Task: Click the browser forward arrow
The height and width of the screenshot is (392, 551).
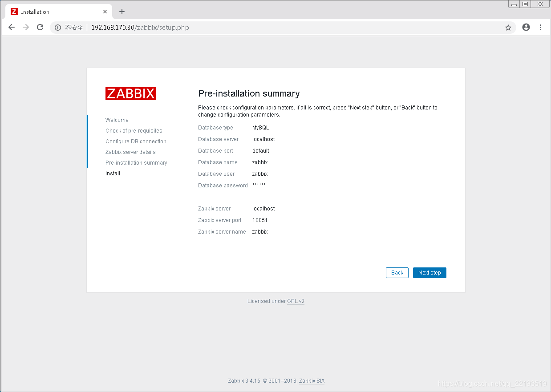Action: [26, 28]
